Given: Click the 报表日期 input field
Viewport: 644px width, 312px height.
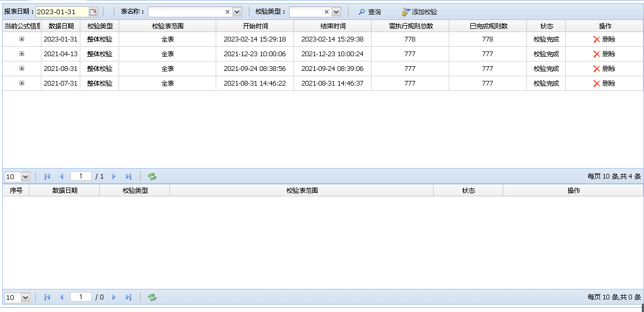Looking at the screenshot, I should coord(61,12).
